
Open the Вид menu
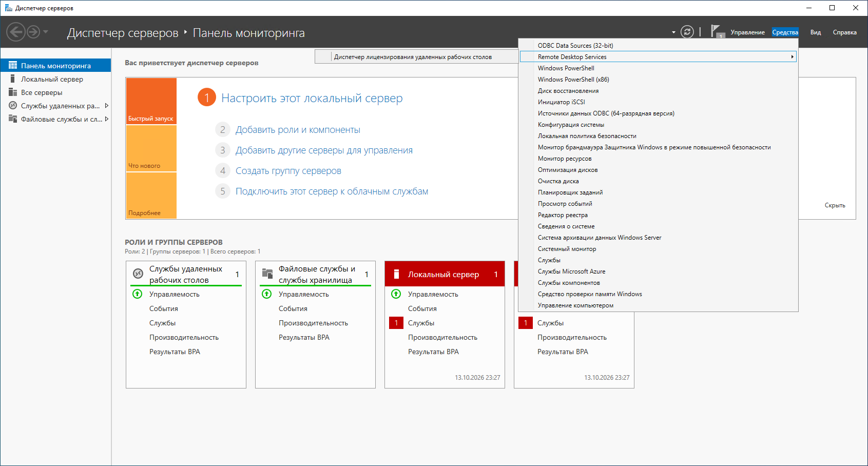pos(816,32)
